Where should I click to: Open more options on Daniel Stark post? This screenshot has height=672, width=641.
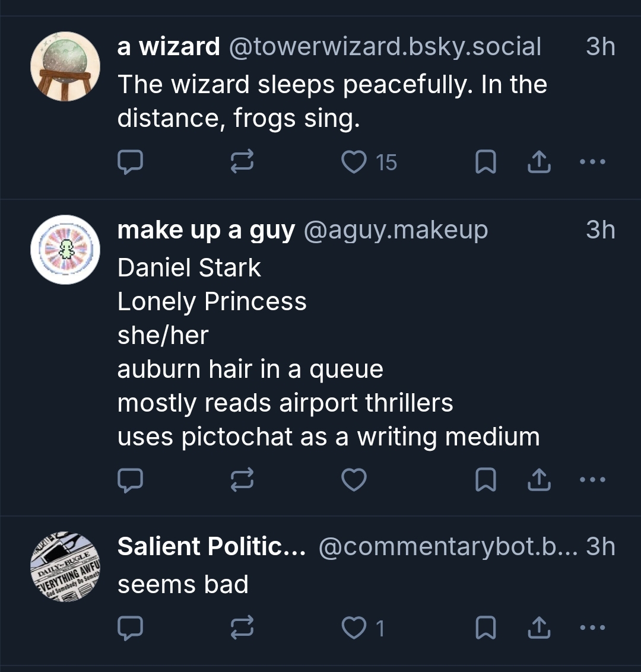(594, 480)
